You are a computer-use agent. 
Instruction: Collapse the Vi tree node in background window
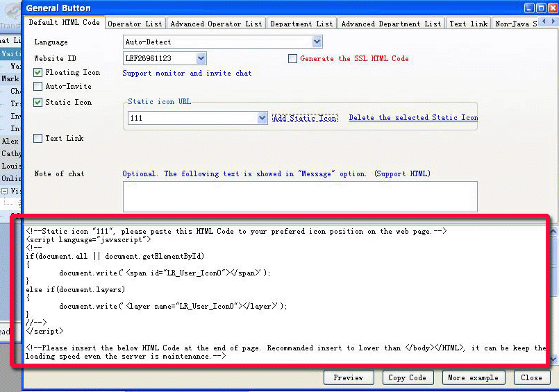click(5, 191)
